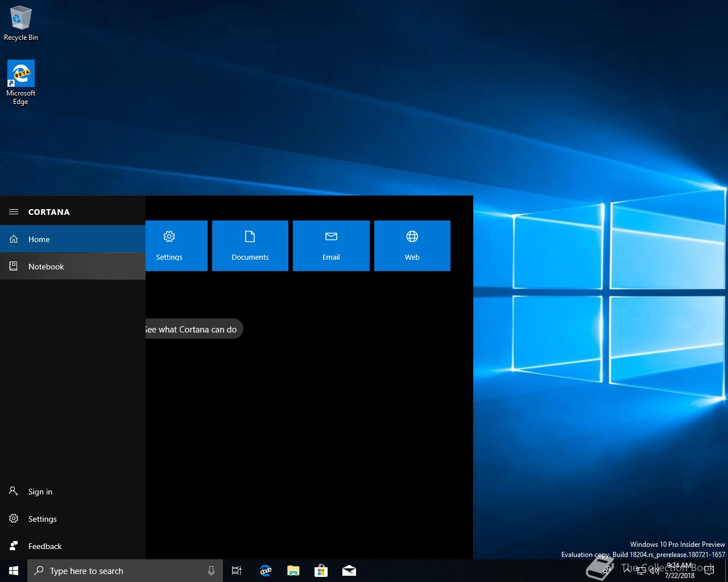Open Cortana Settings in sidebar
The image size is (728, 582).
pos(73,519)
